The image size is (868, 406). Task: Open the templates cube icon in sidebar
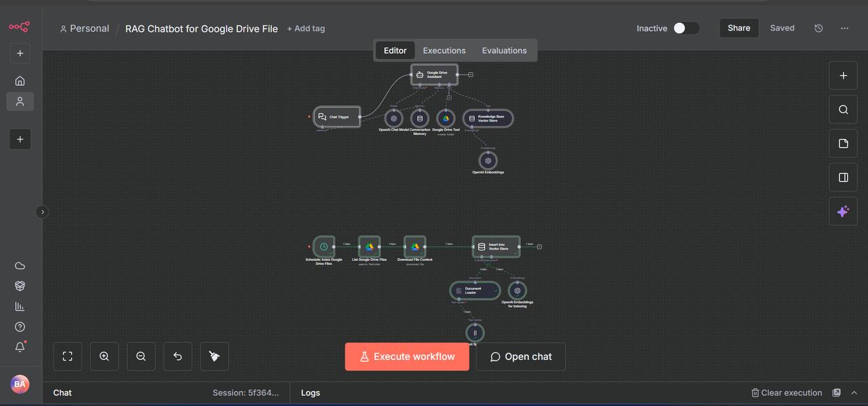pos(20,286)
